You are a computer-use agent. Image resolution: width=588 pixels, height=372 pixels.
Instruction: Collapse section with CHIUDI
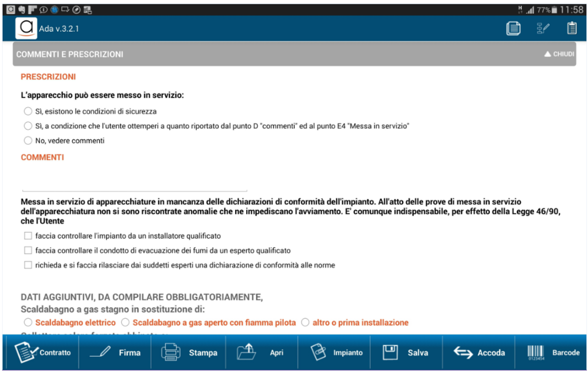(559, 54)
